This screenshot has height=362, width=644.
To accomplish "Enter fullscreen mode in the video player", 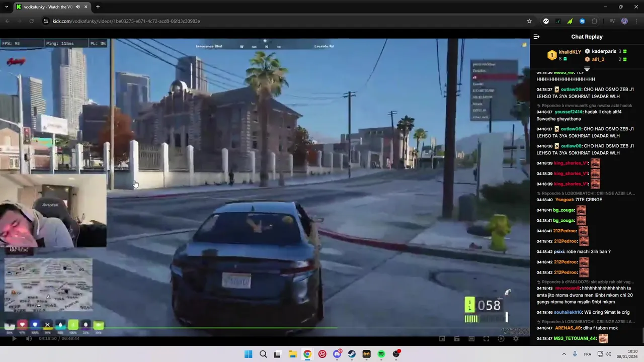I will pos(486,338).
